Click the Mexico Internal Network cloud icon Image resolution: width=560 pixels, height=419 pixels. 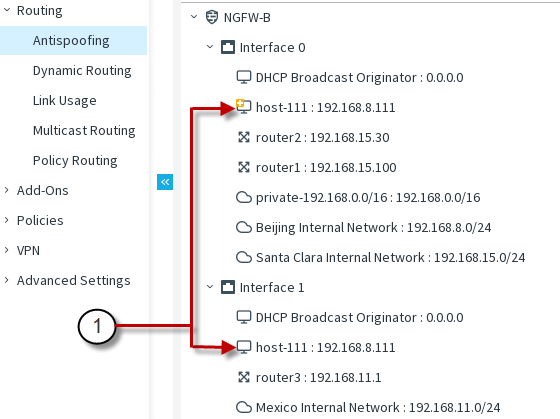(x=244, y=407)
